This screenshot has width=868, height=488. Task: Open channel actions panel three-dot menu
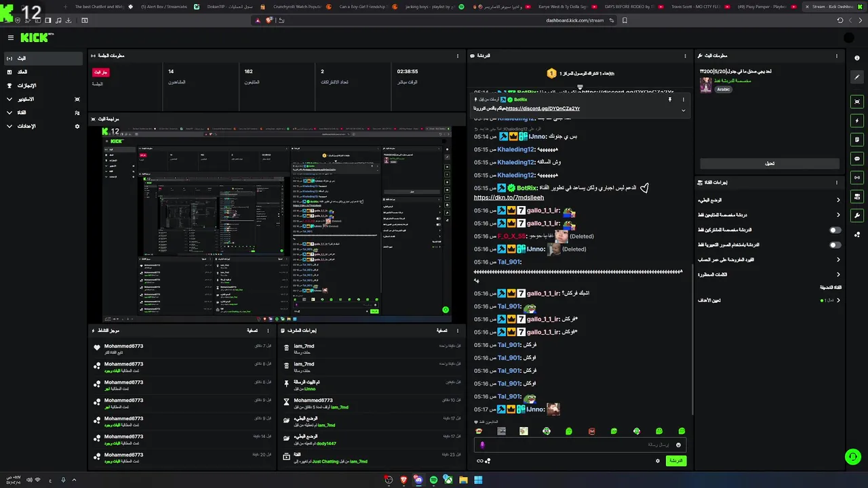click(837, 182)
